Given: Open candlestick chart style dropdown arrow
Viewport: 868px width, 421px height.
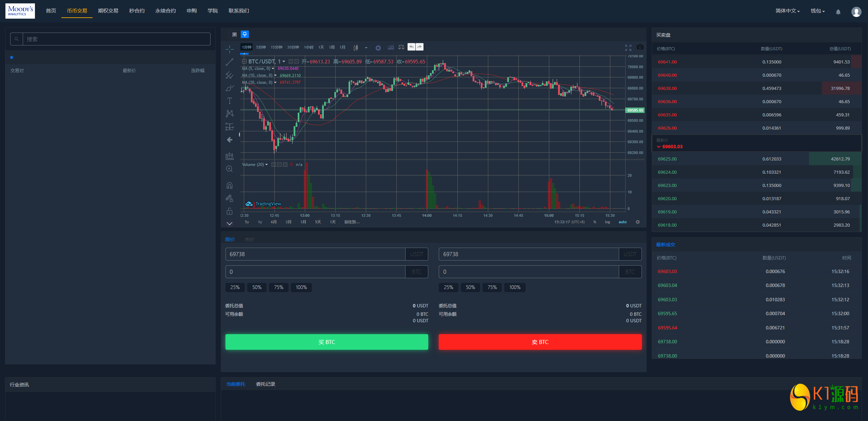Looking at the screenshot, I should pos(366,48).
